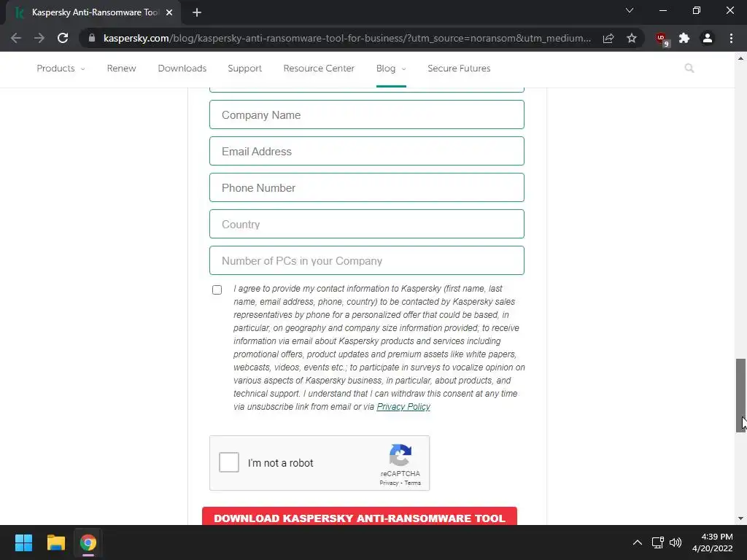This screenshot has width=747, height=560.
Task: Click Chrome icon in taskbar
Action: 88,542
